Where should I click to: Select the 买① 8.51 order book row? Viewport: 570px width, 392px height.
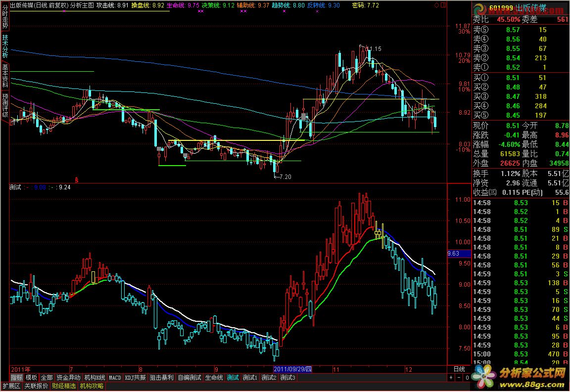(x=521, y=78)
